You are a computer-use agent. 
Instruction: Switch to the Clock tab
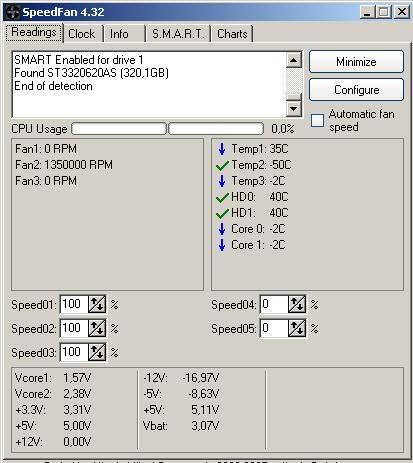coord(82,34)
